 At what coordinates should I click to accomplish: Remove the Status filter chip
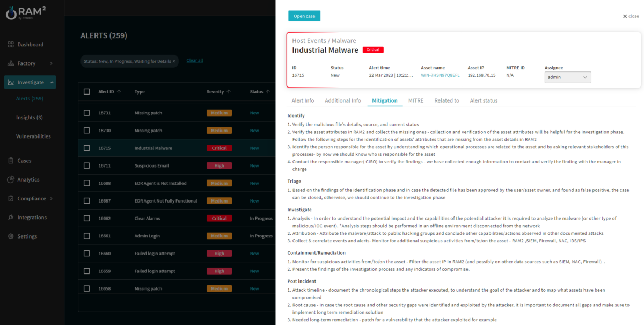tap(174, 61)
